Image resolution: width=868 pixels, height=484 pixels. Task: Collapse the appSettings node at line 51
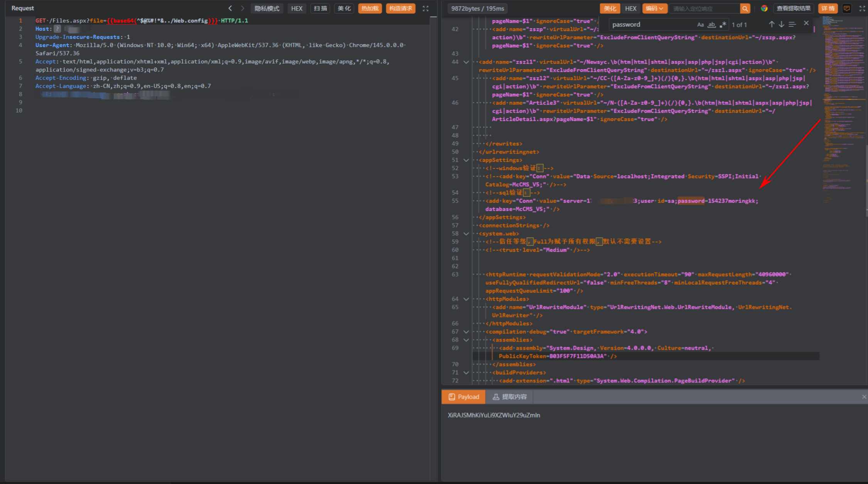click(x=466, y=160)
